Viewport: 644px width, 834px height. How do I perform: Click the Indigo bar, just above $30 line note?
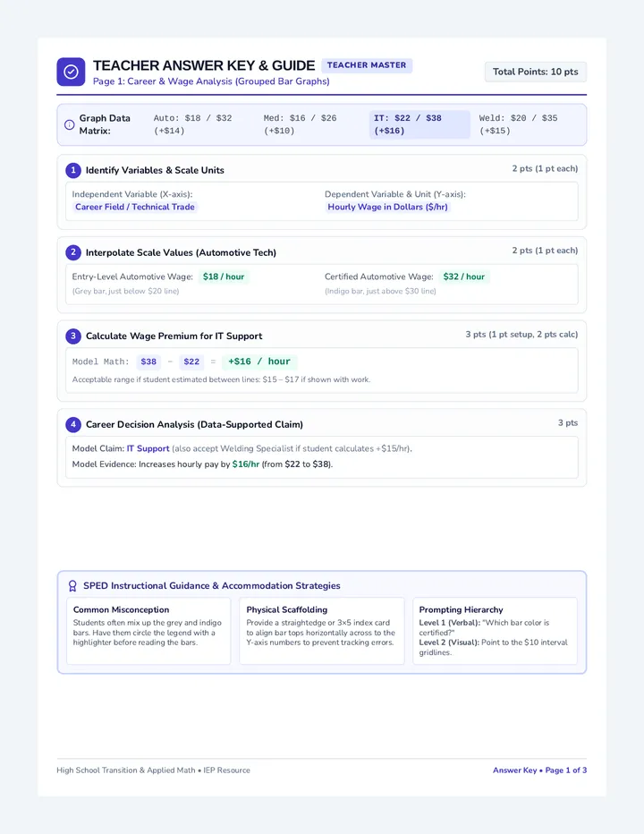coord(380,291)
